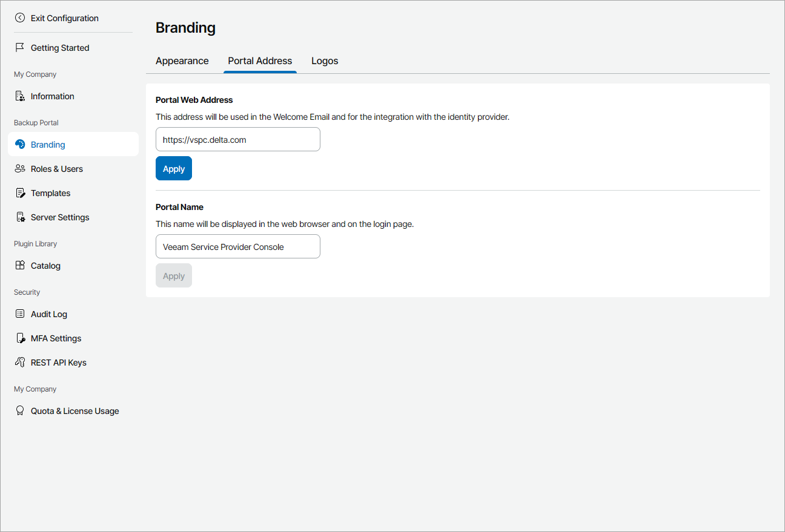This screenshot has width=785, height=532.
Task: Apply the Portal Web Address change
Action: coord(174,169)
